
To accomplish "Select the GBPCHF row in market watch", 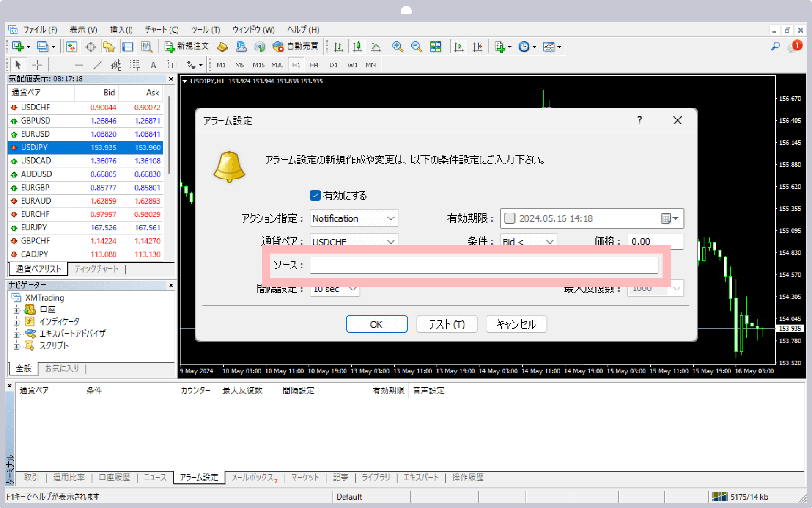I will tap(85, 241).
